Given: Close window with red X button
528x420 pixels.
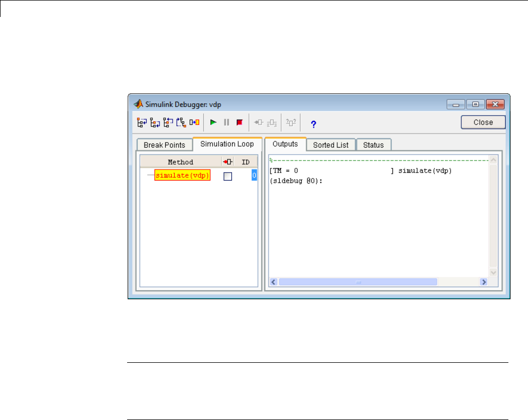Looking at the screenshot, I should pos(495,104).
